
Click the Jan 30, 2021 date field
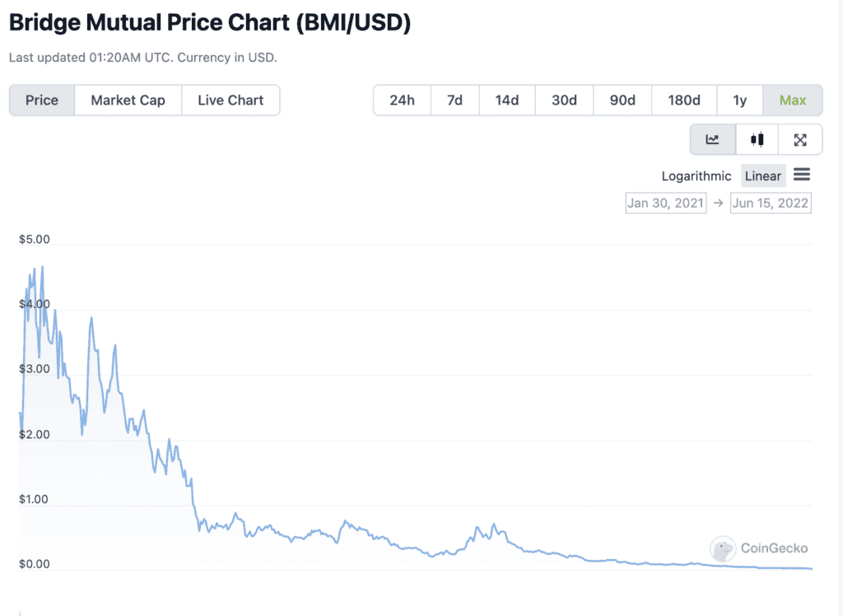pos(665,203)
